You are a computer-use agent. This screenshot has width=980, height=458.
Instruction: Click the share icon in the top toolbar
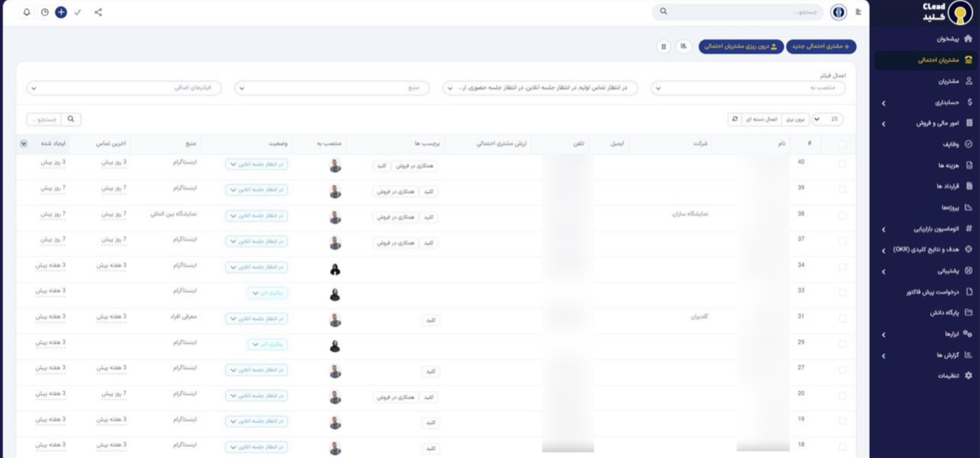[98, 12]
